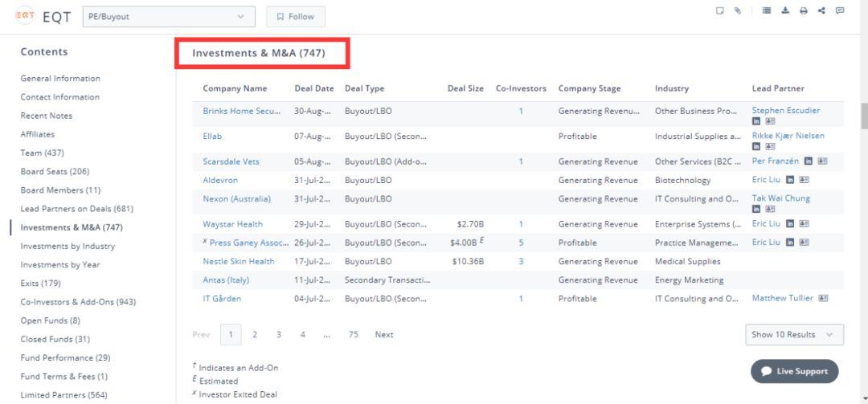Open Matthew Tullier's contact card icon

tap(823, 298)
